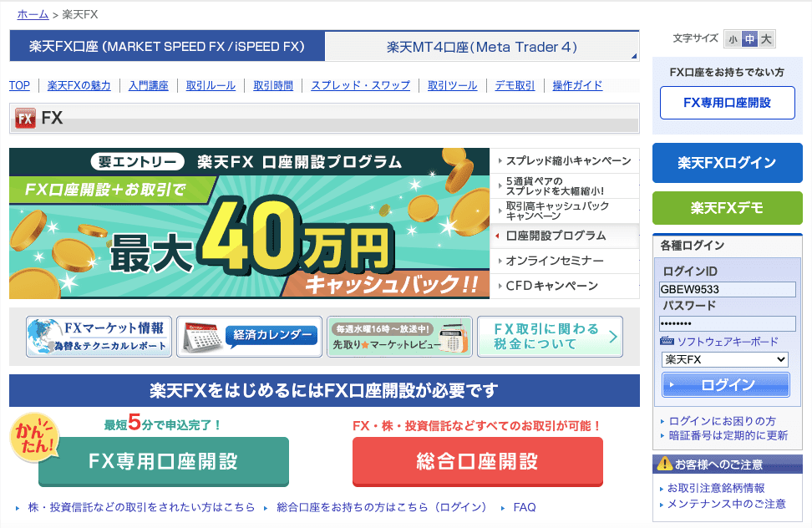Click the 40万円 キャッシュバック campaign banner
The width and height of the screenshot is (812, 528).
[x=249, y=224]
